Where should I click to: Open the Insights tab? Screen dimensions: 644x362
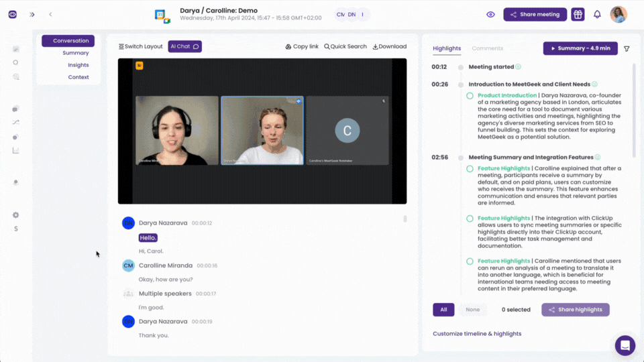point(78,65)
